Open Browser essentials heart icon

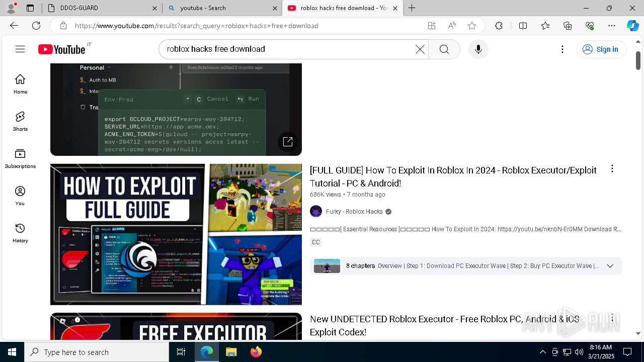click(x=590, y=26)
